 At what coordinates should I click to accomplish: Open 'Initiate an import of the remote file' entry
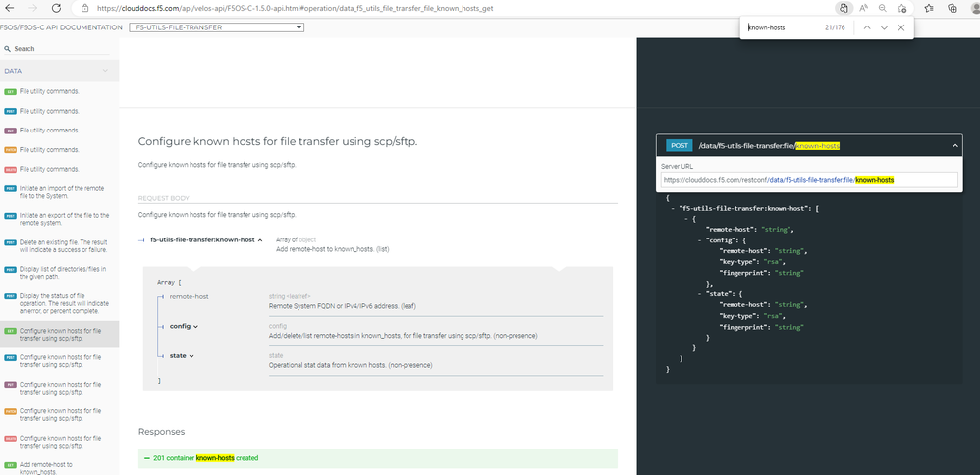(x=65, y=192)
